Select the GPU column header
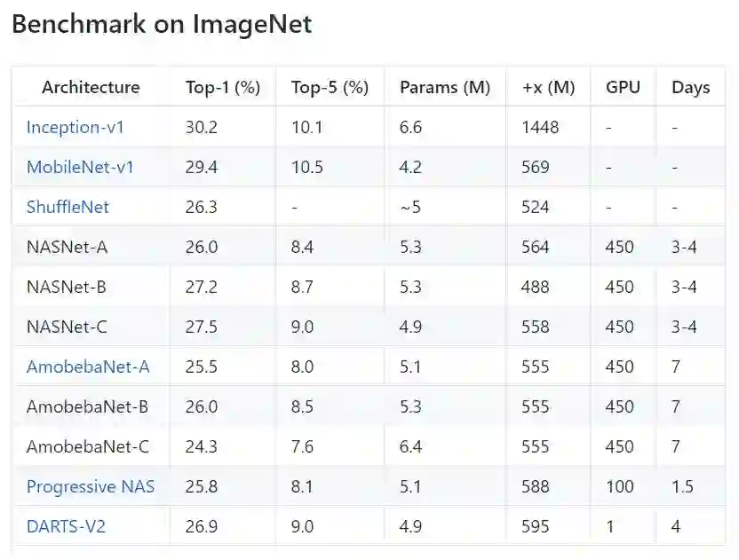 pyautogui.click(x=623, y=87)
